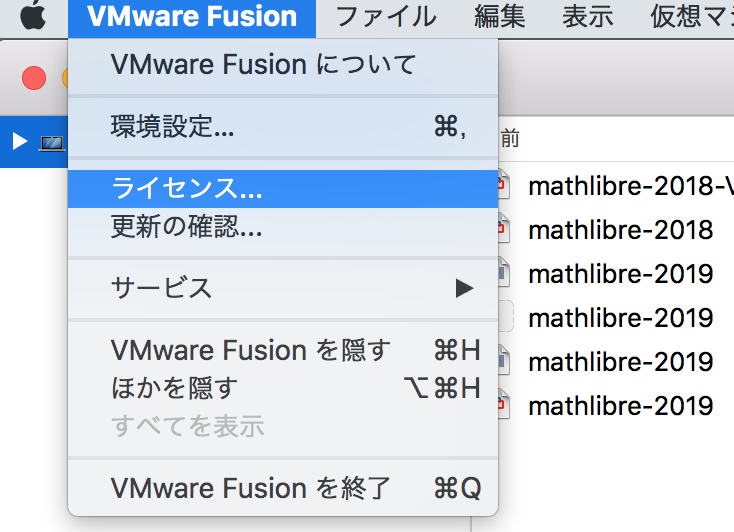Open 環境設定… preferences
This screenshot has height=532, width=734.
pos(173,127)
